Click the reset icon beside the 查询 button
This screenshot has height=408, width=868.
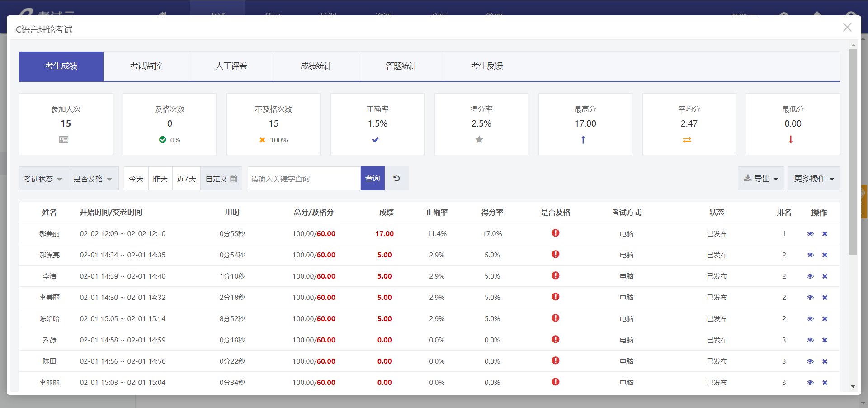tap(396, 178)
